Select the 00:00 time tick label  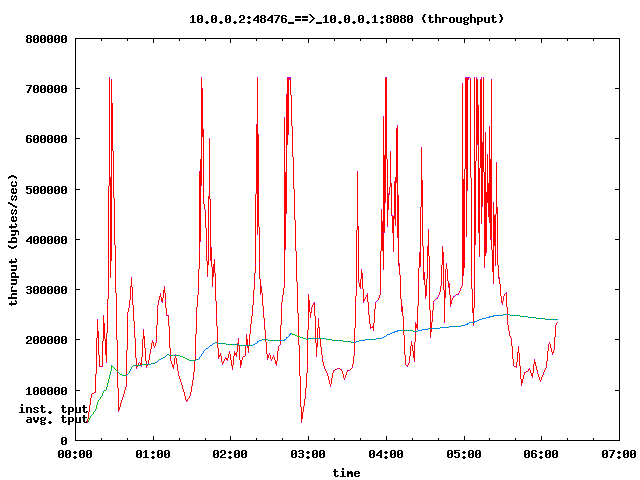tap(75, 454)
